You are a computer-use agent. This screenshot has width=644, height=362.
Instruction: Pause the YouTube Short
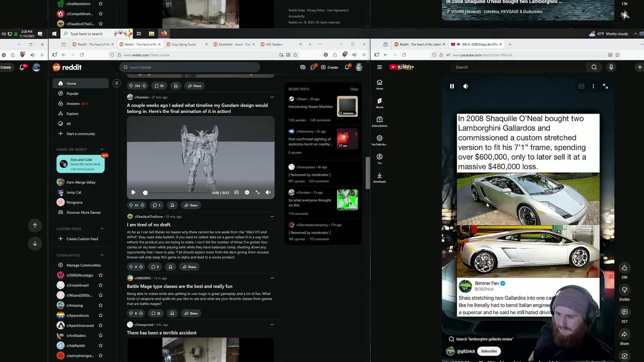tap(452, 86)
